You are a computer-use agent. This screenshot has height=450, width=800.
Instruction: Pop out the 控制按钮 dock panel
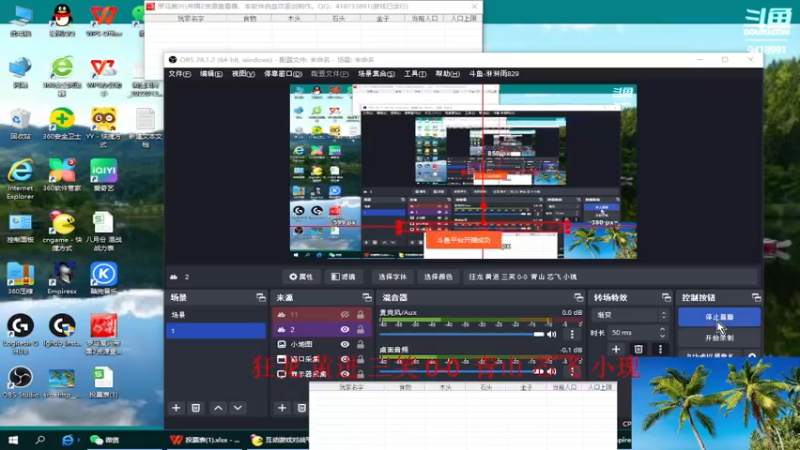756,297
